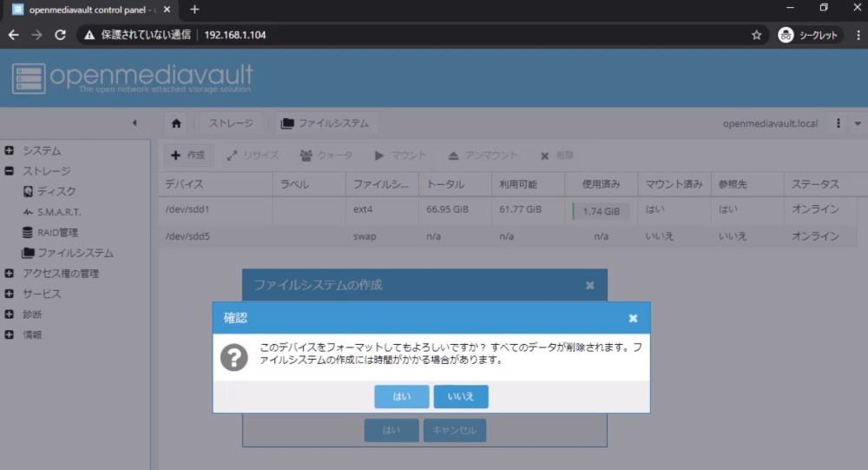Click the openmediavault logo
The height and width of the screenshot is (470, 868).
click(x=132, y=77)
